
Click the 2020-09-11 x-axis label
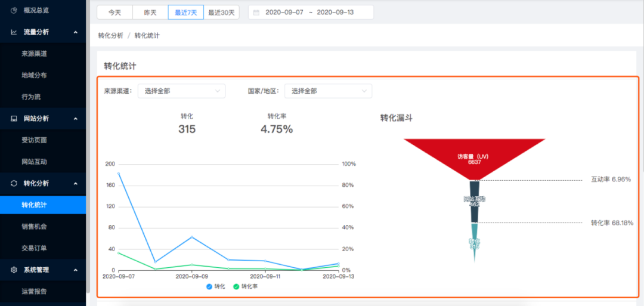[x=265, y=277]
